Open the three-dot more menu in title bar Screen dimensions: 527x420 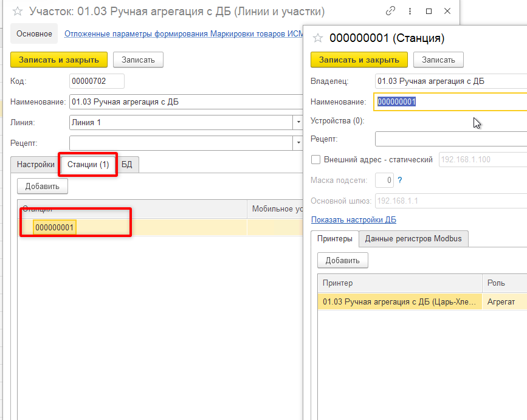(410, 11)
